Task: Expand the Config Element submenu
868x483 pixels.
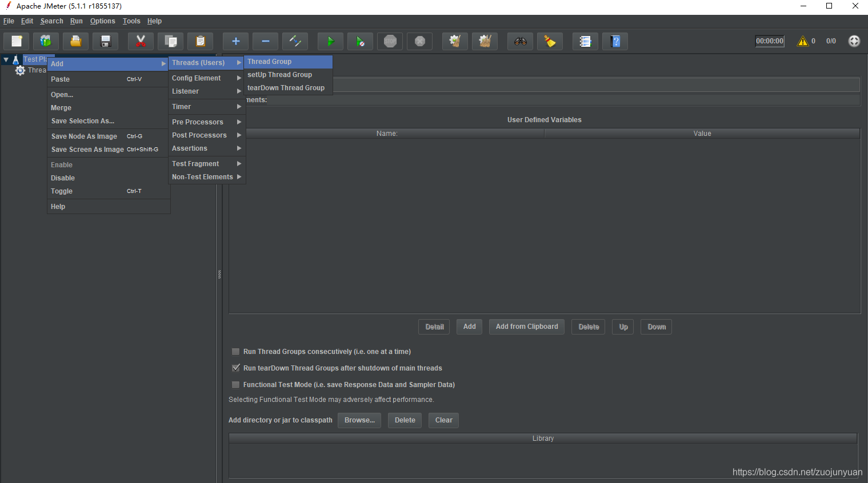Action: click(x=207, y=78)
